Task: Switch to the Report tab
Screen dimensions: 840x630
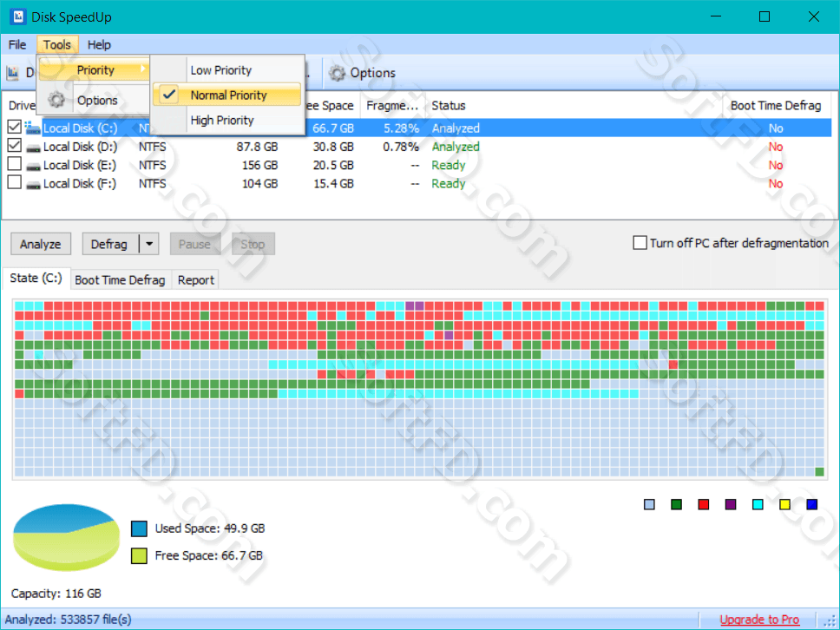Action: coord(196,280)
